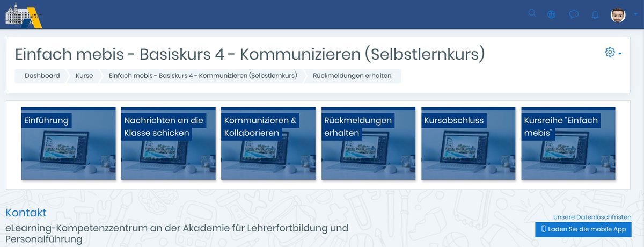644x247 pixels.
Task: Open Kommunizieren & Kollaborieren tile
Action: coord(268,144)
